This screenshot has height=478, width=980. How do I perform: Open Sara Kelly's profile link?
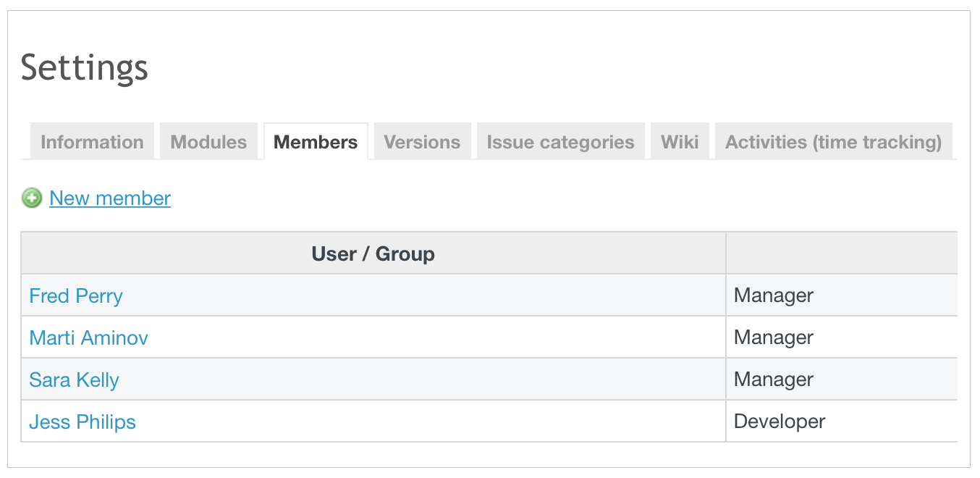(x=74, y=380)
